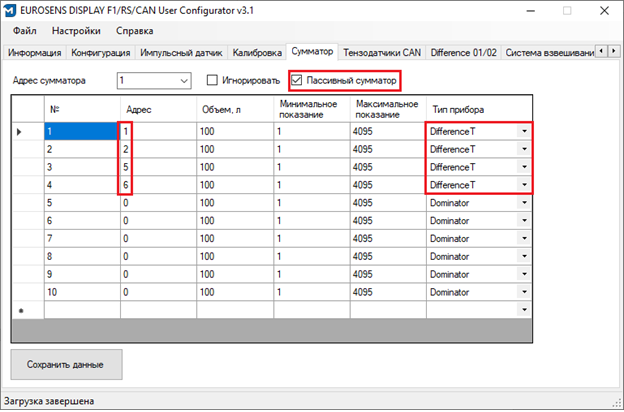Open device type dropdown for row 2
Screen dimensions: 624x412
pyautogui.click(x=524, y=149)
